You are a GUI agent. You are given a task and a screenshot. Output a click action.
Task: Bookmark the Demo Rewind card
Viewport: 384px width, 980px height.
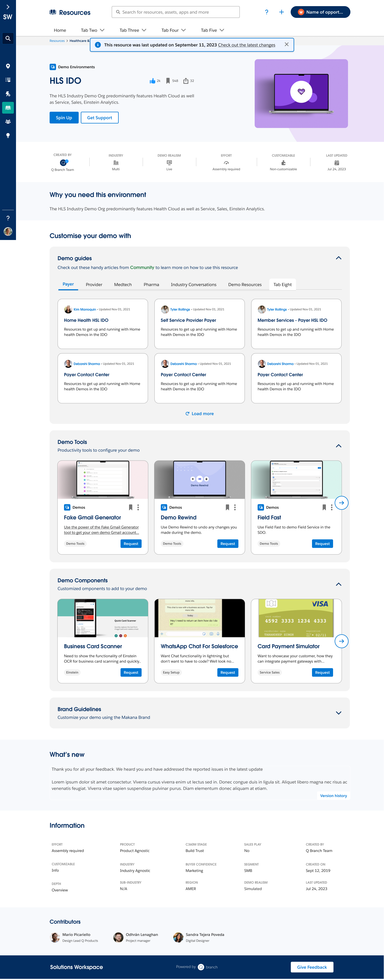tap(227, 507)
